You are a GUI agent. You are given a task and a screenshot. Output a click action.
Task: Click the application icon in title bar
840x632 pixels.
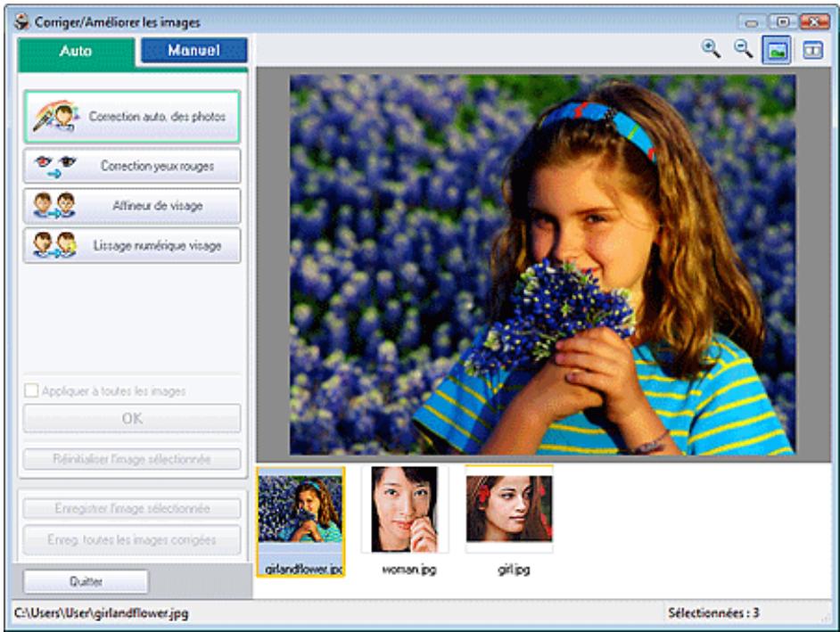coord(22,22)
